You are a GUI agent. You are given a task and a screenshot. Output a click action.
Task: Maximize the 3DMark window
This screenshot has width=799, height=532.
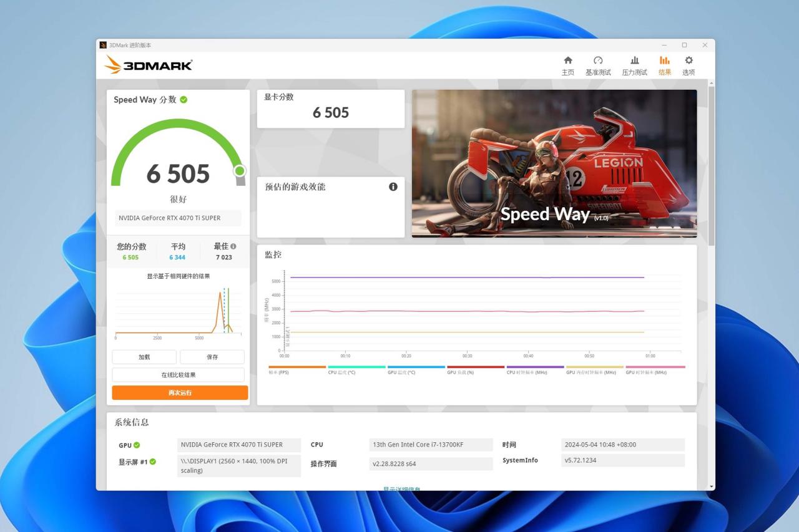(684, 45)
